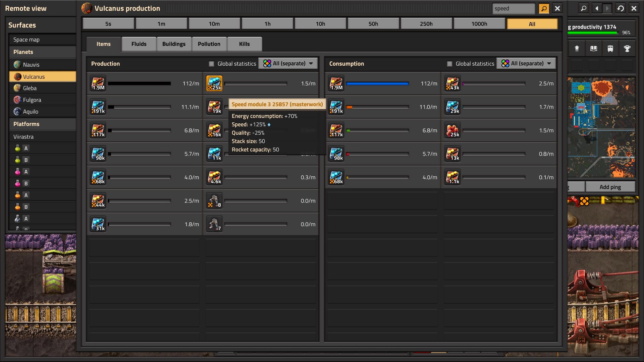The width and height of the screenshot is (644, 362).
Task: Enable Global statistics for Consumption
Action: 449,64
